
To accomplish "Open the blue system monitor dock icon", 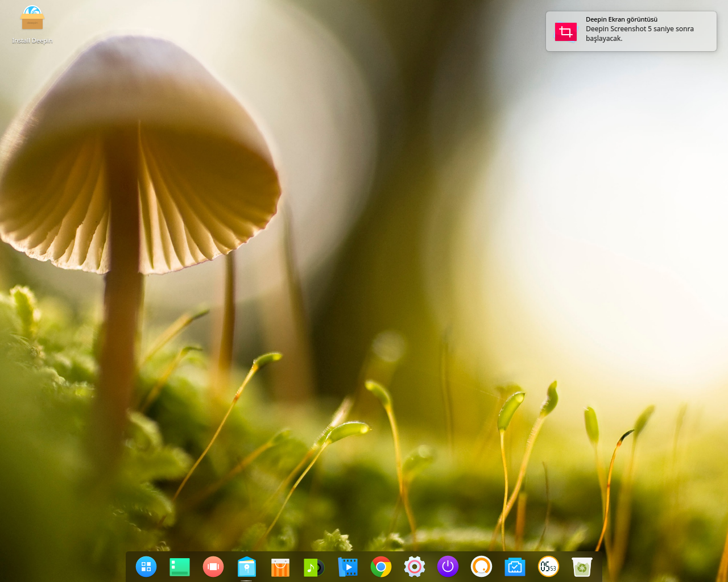I will click(x=515, y=567).
